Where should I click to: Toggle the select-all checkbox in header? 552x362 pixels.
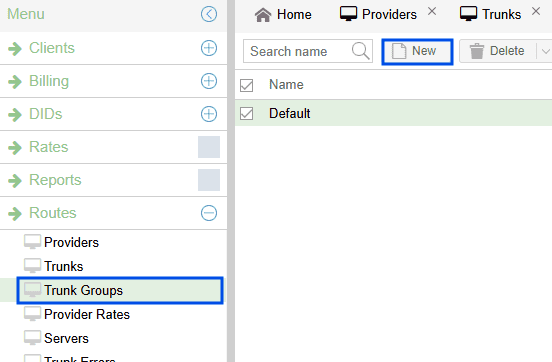(246, 85)
